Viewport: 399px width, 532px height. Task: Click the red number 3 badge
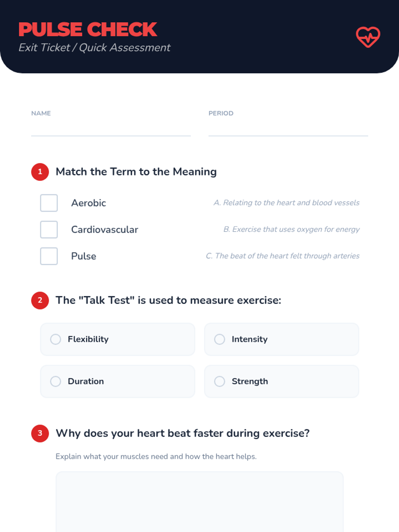[x=40, y=433]
